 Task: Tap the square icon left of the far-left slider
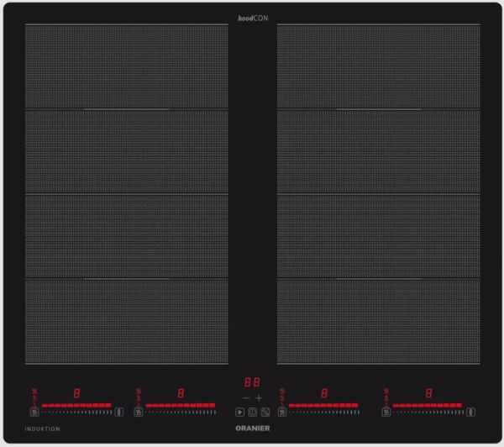click(34, 413)
